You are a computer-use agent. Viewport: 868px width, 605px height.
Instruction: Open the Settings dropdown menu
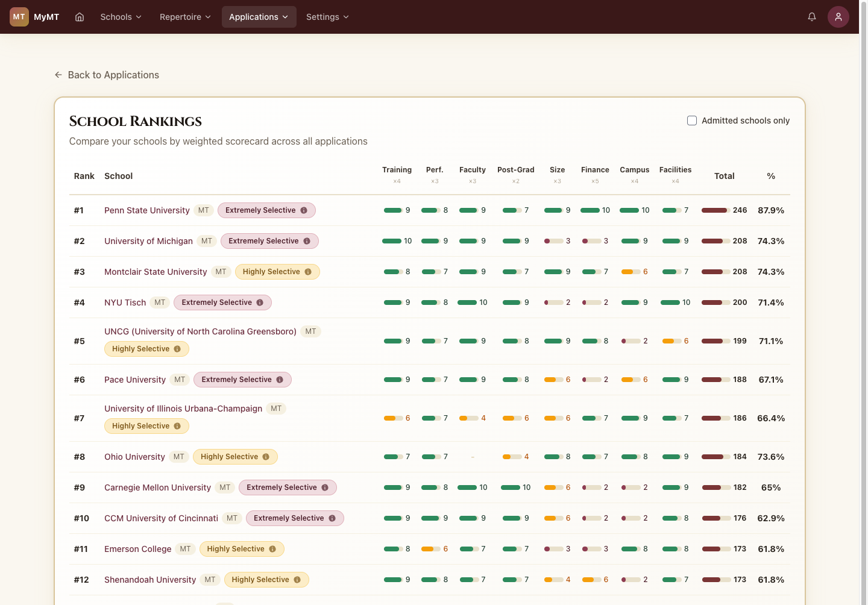327,17
